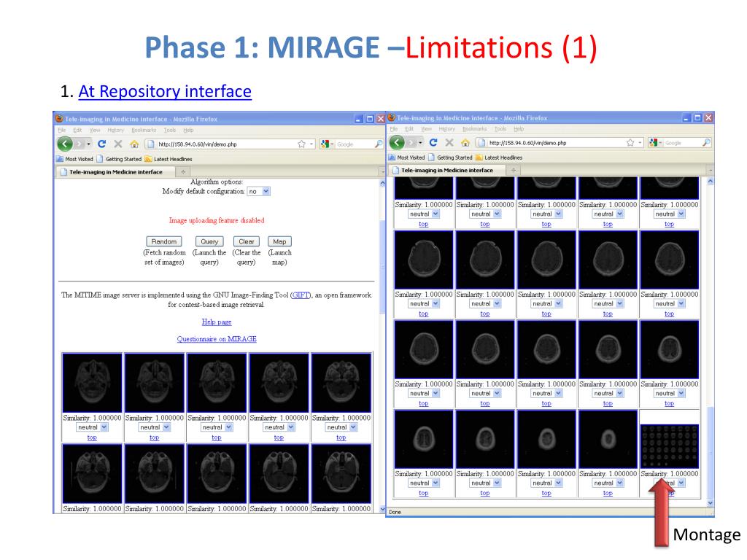Go Home in right Firefox window

point(465,142)
